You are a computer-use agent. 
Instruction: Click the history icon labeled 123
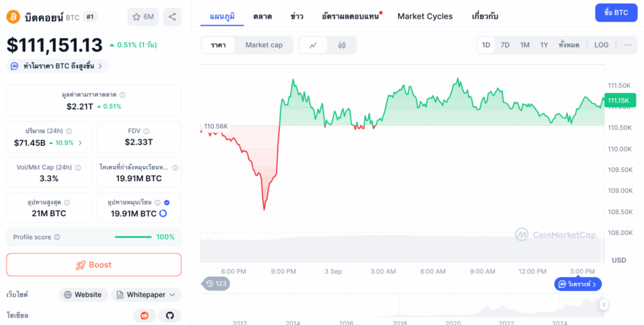point(216,284)
